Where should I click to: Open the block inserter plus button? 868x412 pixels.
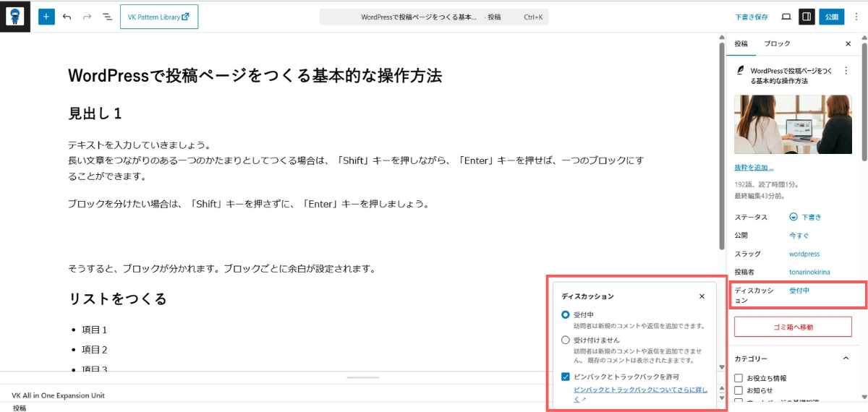[x=46, y=17]
